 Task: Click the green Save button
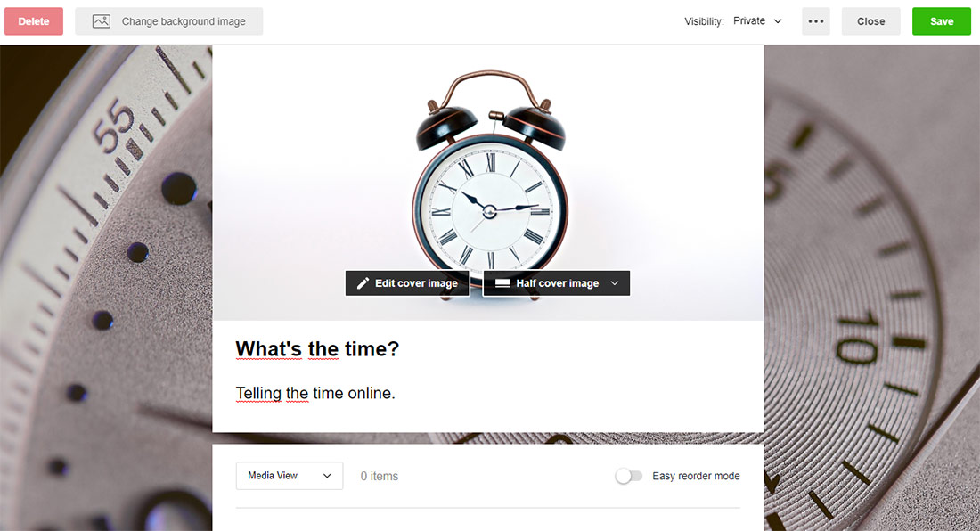pos(942,21)
